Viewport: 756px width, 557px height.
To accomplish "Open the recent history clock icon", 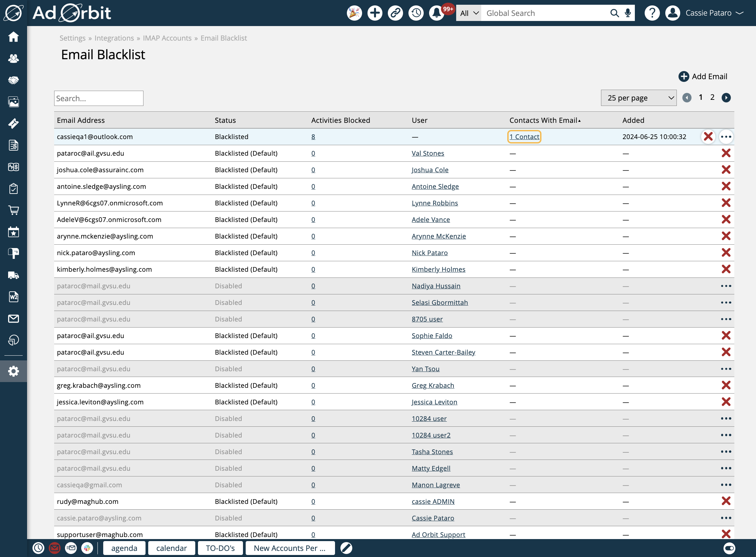I will click(x=416, y=13).
